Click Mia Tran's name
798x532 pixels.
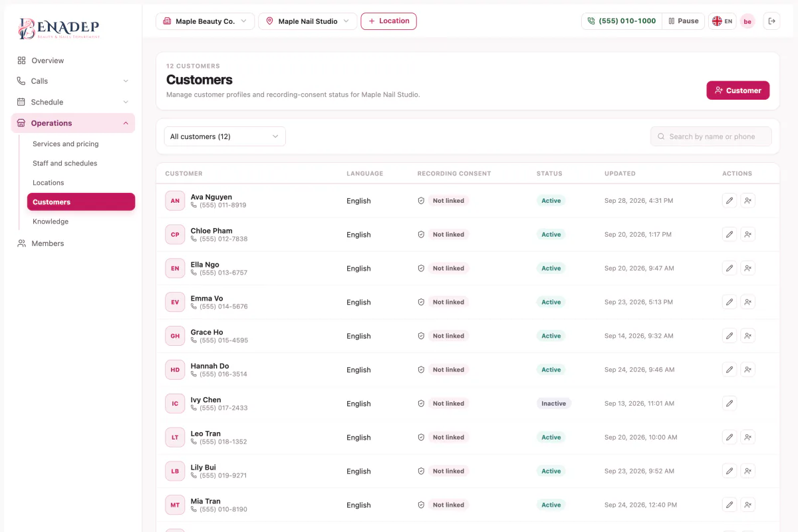[205, 501]
